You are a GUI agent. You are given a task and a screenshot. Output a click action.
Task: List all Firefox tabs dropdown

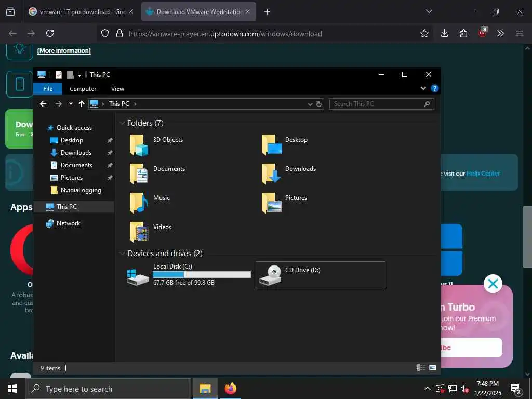pos(429,11)
